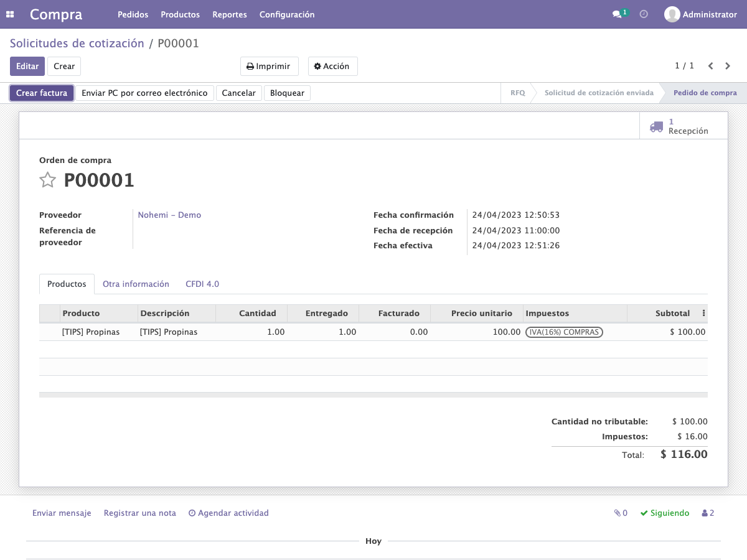Go to previous record arrow

710,66
